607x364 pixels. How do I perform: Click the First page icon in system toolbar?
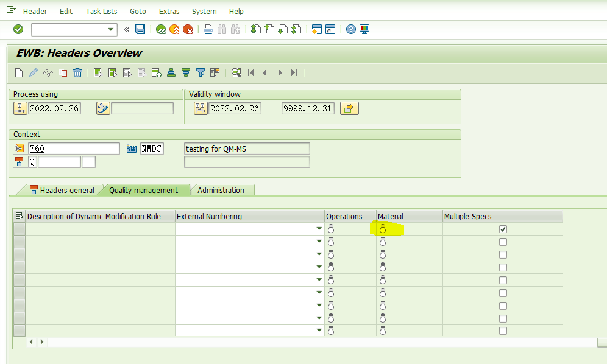coord(255,29)
